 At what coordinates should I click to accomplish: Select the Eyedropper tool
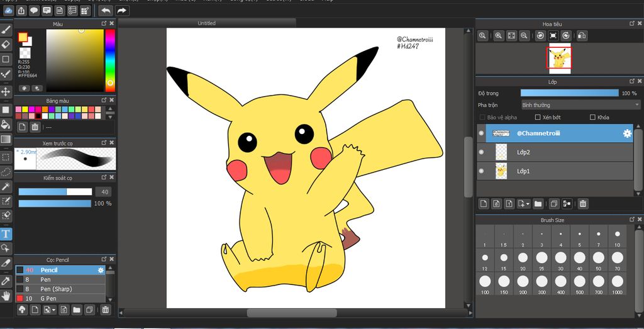pyautogui.click(x=6, y=281)
